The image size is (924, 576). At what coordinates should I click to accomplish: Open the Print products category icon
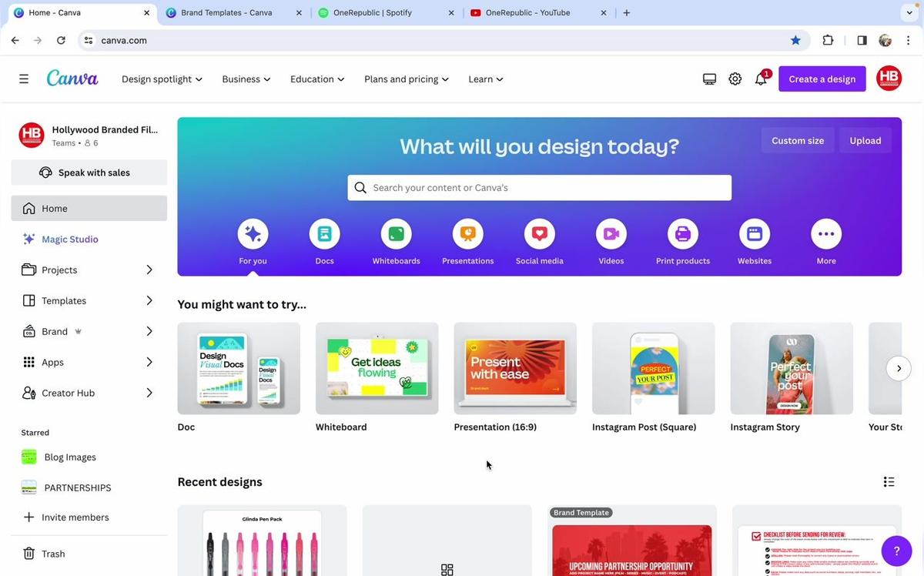[x=683, y=234]
